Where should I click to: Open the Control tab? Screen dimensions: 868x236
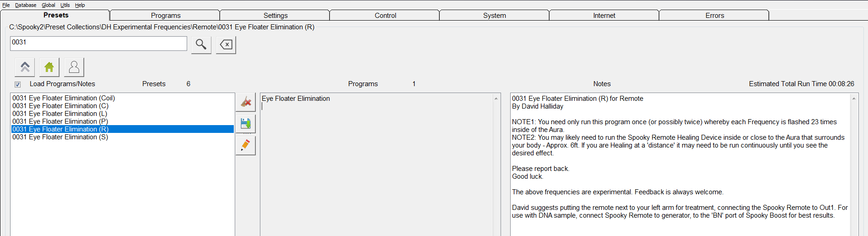tap(385, 16)
